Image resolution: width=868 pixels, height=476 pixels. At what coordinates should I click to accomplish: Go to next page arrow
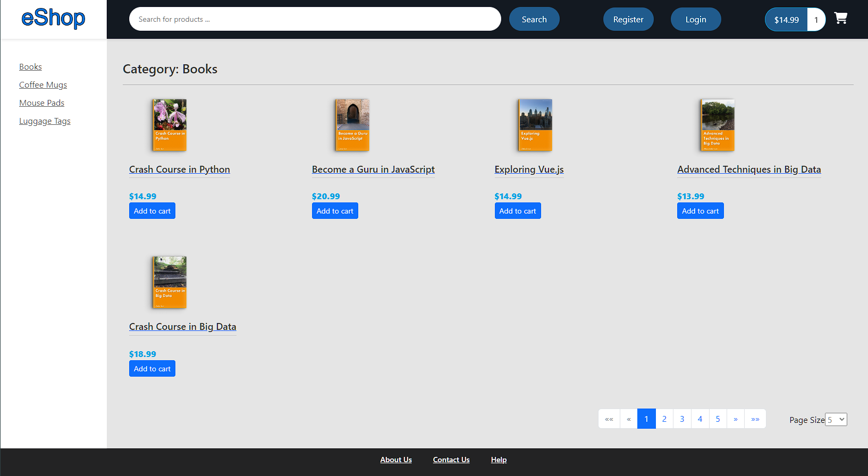click(735, 419)
